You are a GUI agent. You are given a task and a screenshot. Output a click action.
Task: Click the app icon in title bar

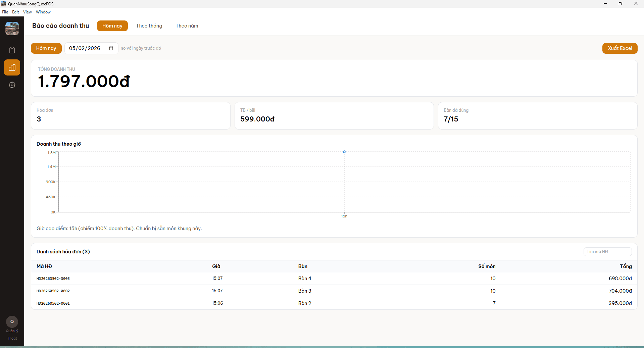[3, 4]
